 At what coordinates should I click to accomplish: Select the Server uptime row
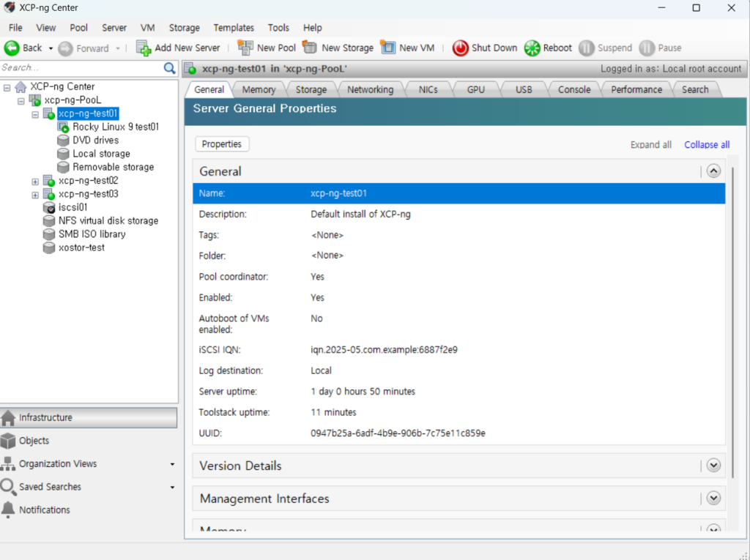tap(458, 391)
